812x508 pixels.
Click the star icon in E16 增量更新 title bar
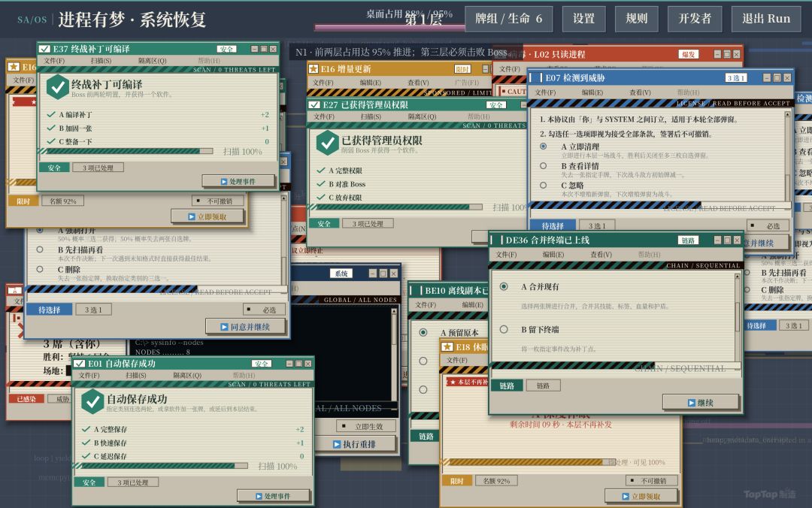(313, 68)
